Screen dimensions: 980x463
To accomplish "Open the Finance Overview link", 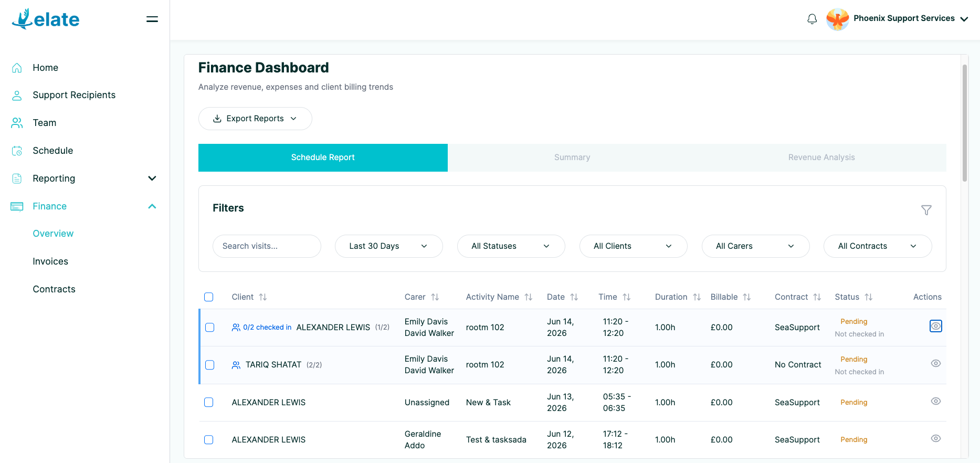I will (53, 234).
